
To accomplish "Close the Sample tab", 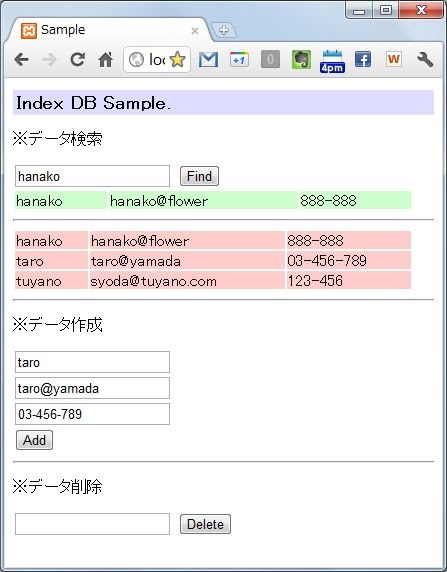I will (x=195, y=31).
